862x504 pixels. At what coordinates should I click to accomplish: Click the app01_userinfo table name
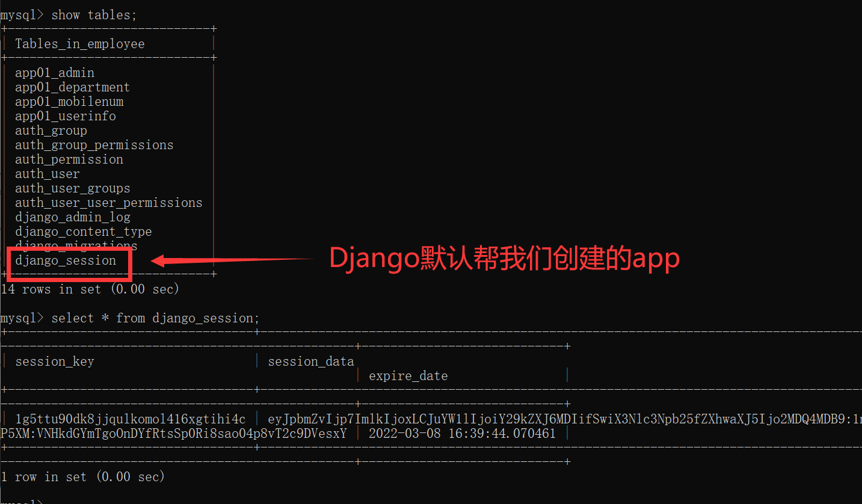coord(66,116)
